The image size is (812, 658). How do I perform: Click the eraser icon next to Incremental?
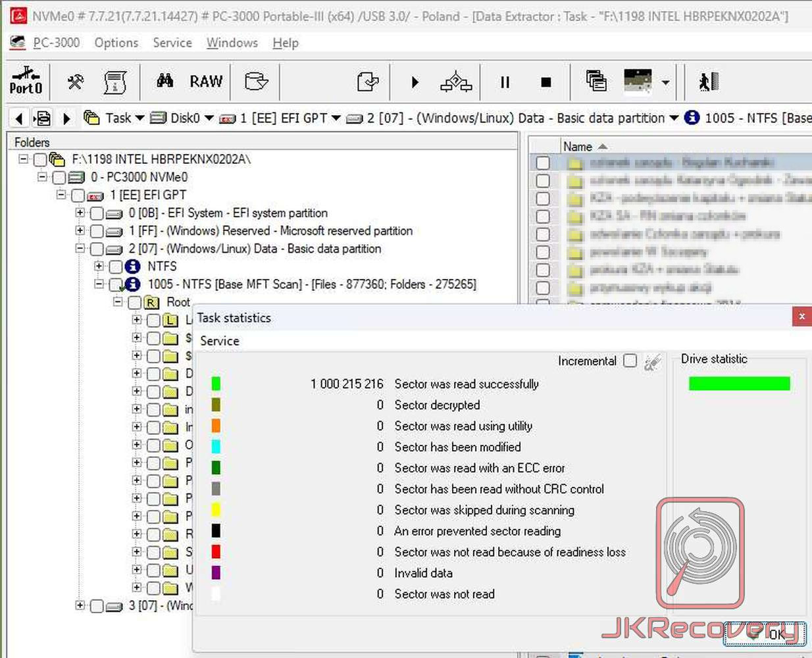652,361
